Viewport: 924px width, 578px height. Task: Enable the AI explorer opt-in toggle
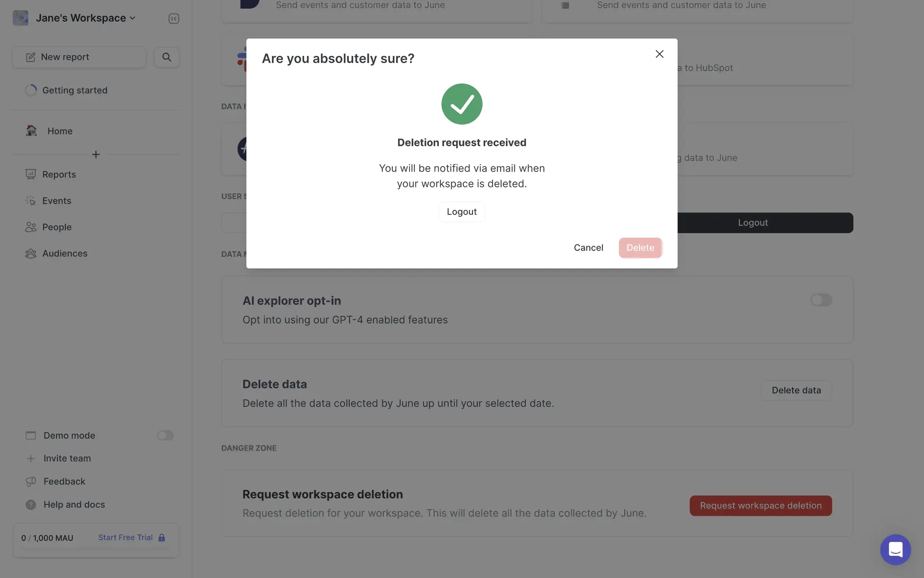pos(821,300)
